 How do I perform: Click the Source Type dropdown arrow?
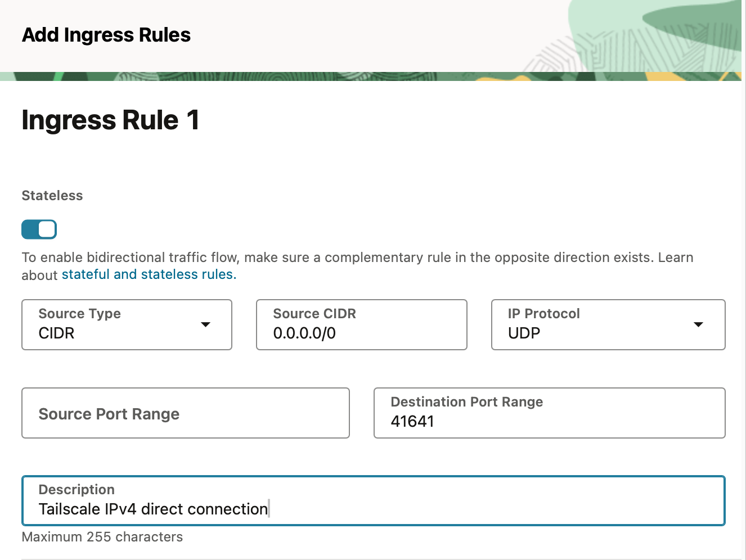(x=206, y=324)
